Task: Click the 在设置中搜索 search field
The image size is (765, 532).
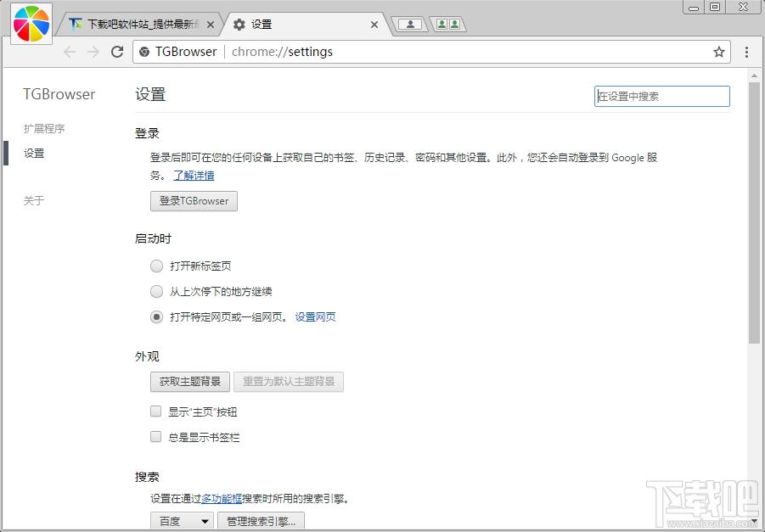Action: pos(662,97)
